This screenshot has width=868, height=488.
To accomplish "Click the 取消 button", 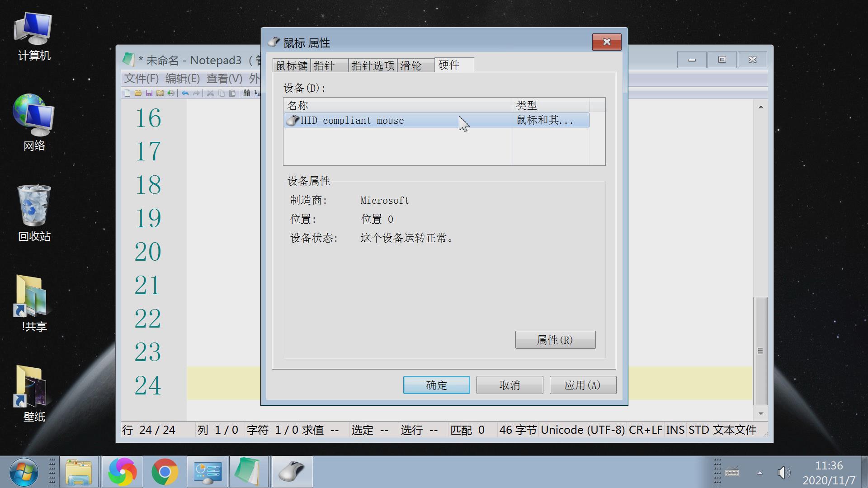I will click(x=509, y=385).
